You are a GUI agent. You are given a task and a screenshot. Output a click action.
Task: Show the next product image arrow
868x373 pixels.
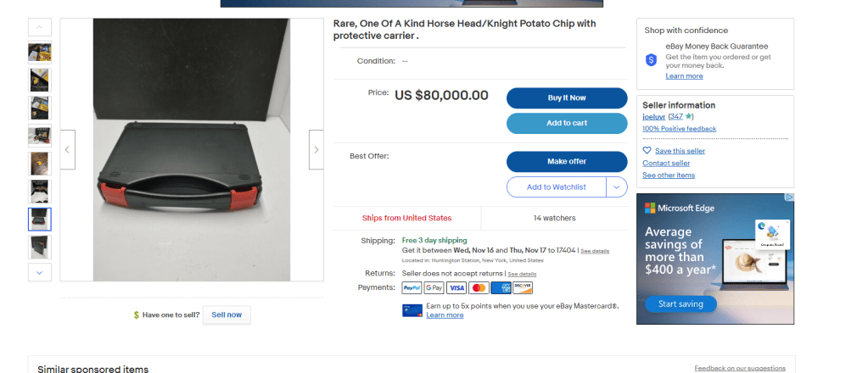[x=316, y=150]
